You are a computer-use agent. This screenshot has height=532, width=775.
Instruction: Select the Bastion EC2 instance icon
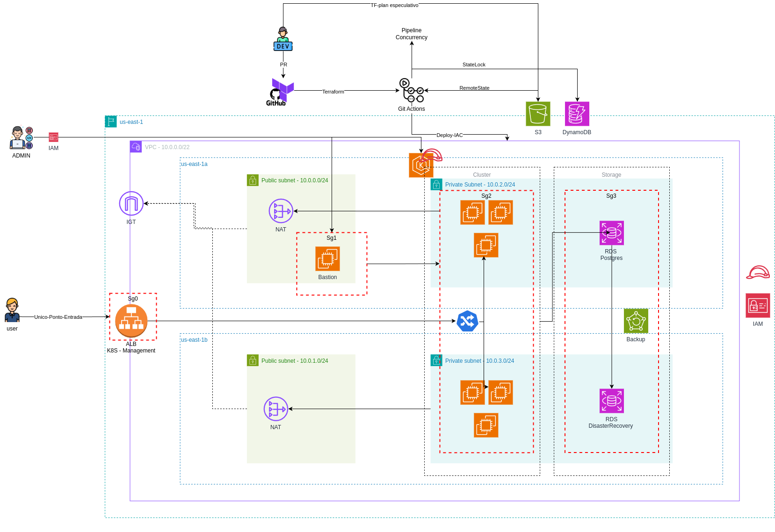pos(327,259)
